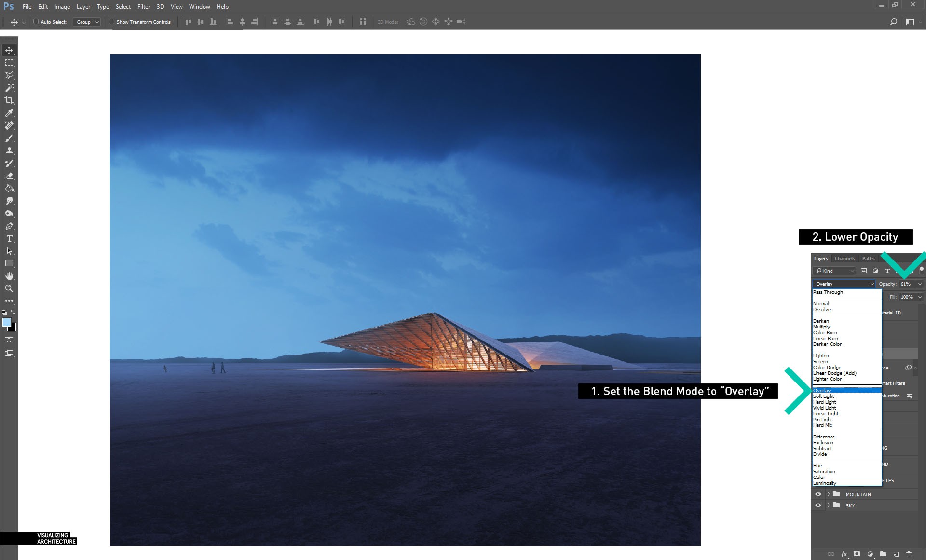This screenshot has height=560, width=926.
Task: Pick the Magic Wand tool
Action: (x=9, y=88)
